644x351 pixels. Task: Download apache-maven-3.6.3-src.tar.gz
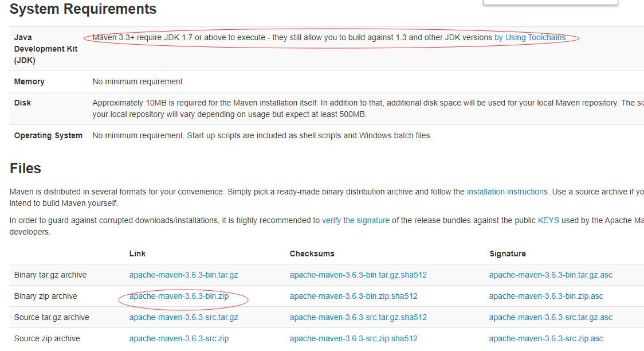tap(183, 318)
